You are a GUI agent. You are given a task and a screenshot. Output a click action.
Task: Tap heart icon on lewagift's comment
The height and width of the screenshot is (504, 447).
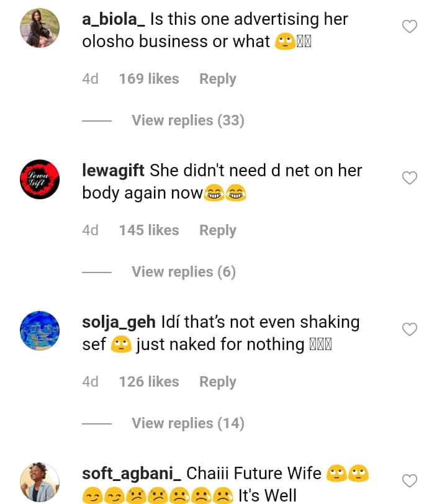[x=410, y=178]
